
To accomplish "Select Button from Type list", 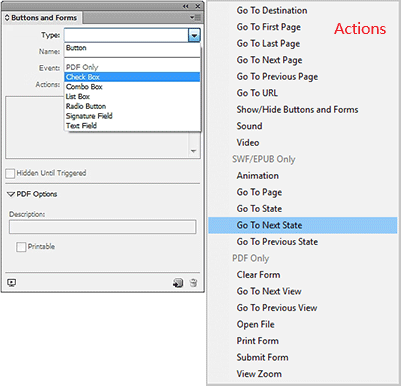I will click(132, 48).
